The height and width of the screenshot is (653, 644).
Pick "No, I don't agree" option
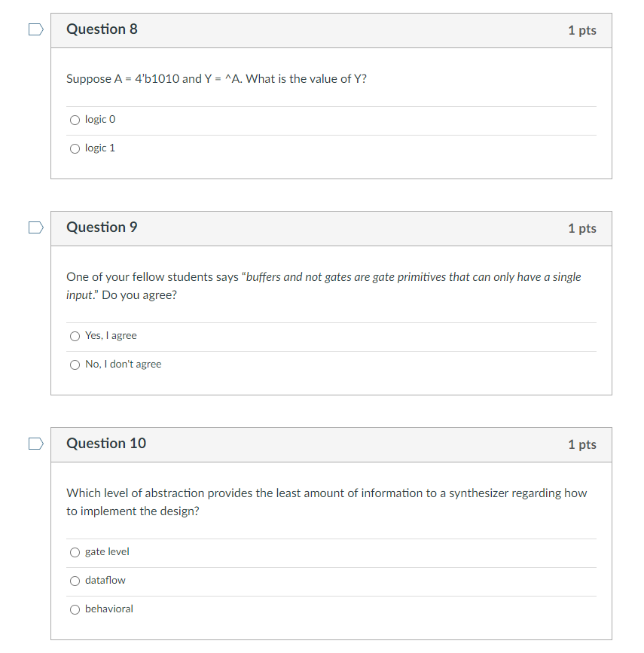point(75,365)
